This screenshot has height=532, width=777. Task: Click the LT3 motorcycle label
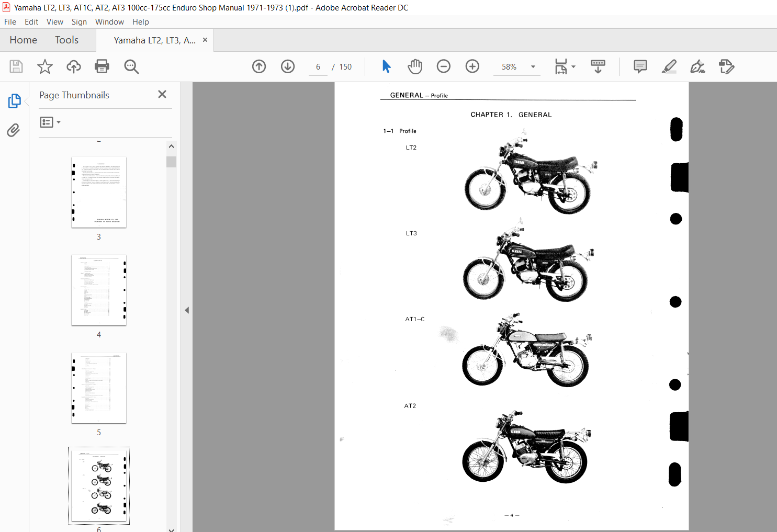click(x=411, y=233)
